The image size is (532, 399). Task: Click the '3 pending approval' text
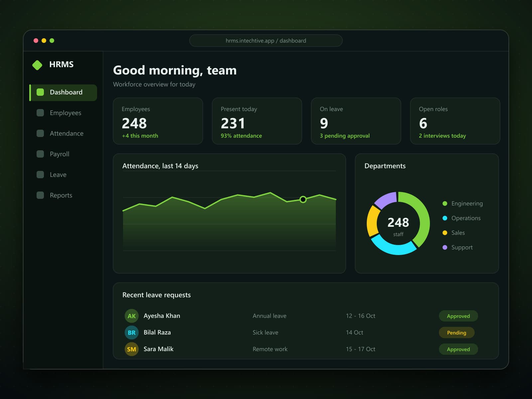click(345, 136)
